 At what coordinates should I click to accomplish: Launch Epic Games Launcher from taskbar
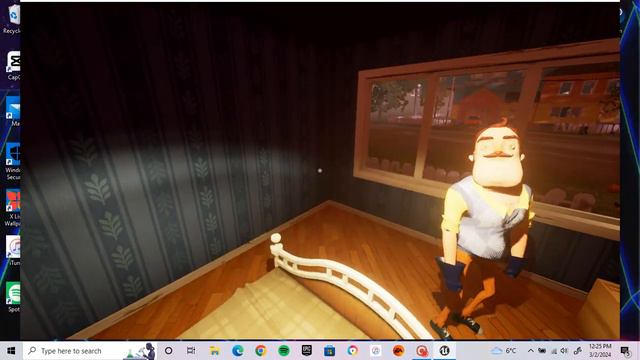(x=307, y=351)
